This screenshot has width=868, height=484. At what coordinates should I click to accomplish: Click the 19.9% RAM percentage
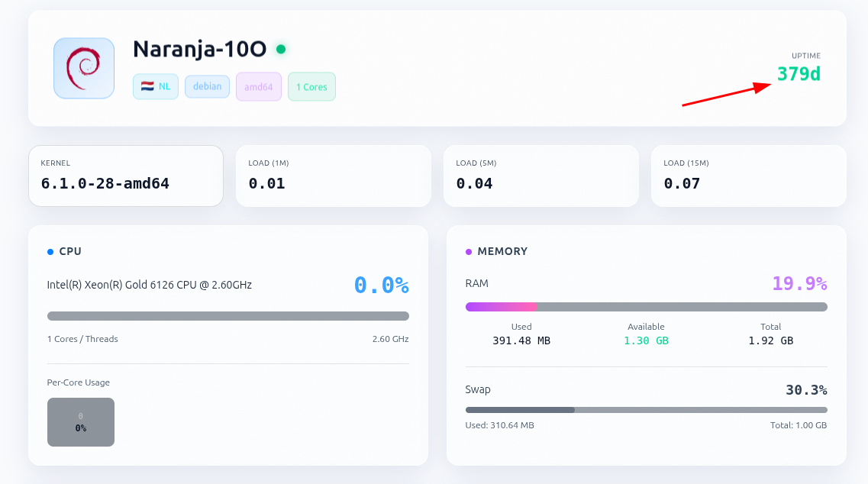pos(799,284)
